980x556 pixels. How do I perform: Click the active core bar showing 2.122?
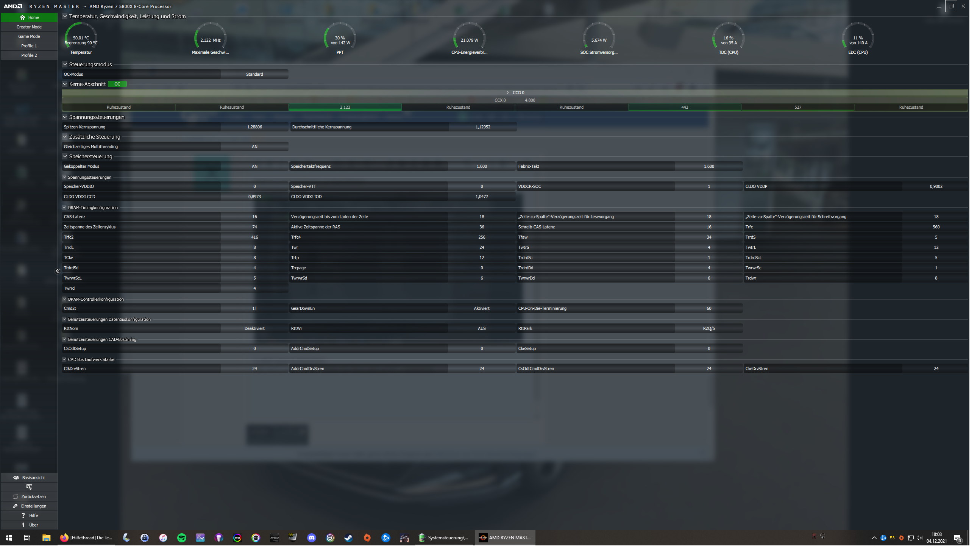[x=345, y=107]
